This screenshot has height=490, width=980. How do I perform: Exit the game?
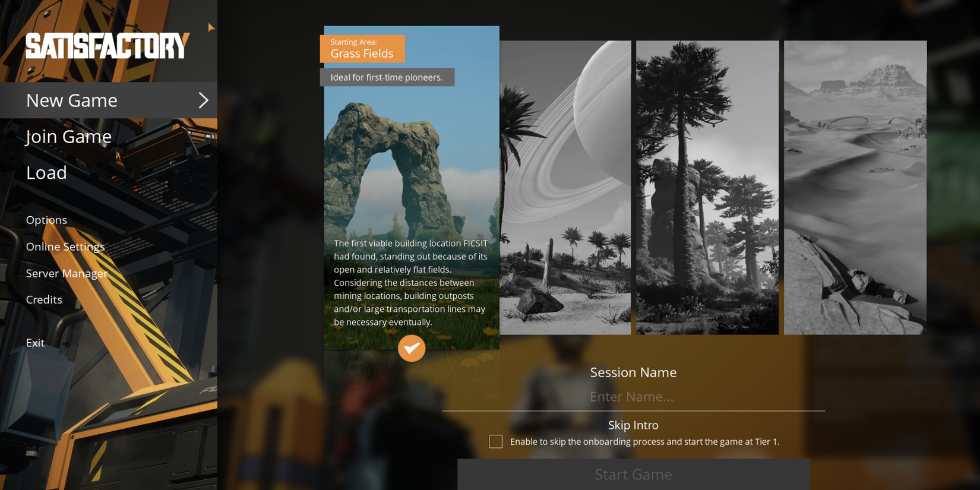35,343
